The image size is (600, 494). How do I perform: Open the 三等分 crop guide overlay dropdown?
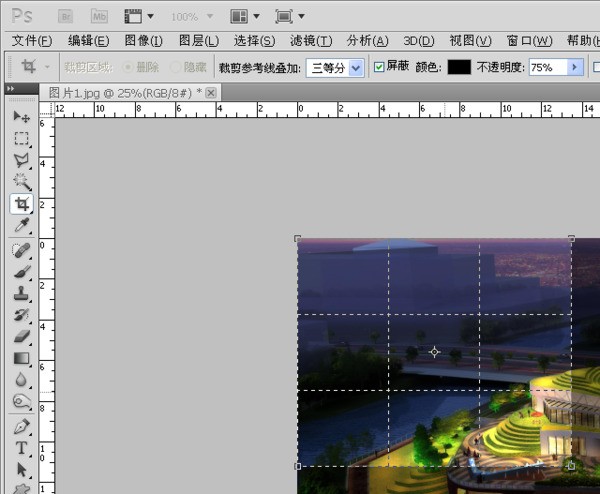(x=335, y=67)
